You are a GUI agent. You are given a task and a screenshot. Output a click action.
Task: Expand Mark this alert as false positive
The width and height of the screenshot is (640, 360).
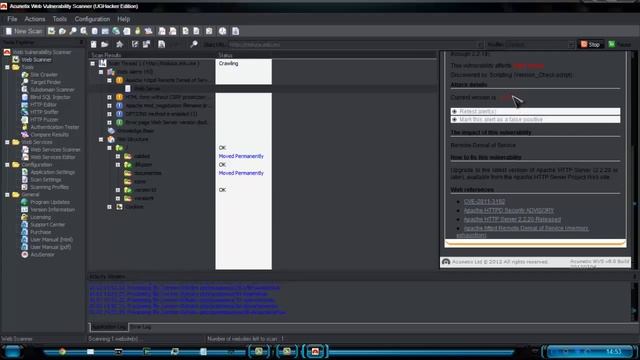pyautogui.click(x=536, y=120)
